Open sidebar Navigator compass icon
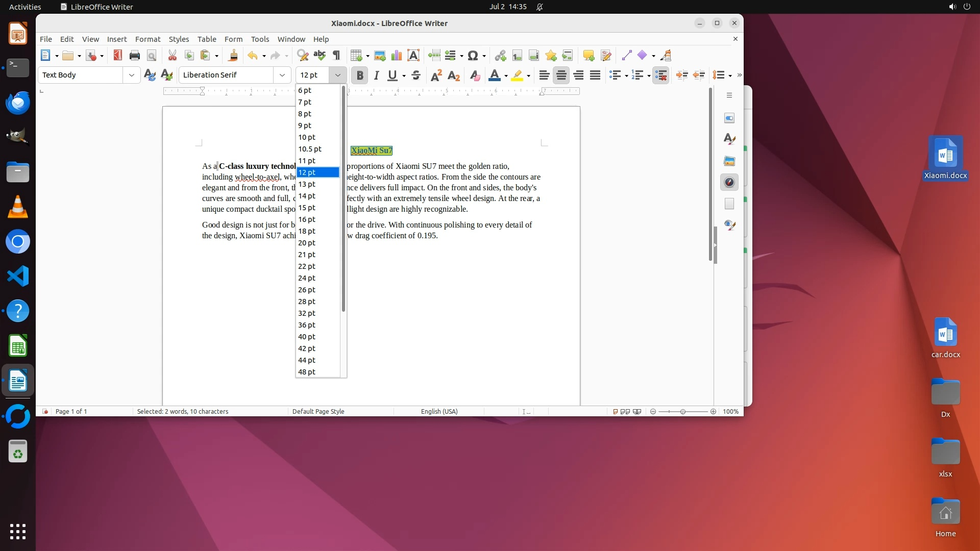This screenshot has width=980, height=551. (729, 182)
